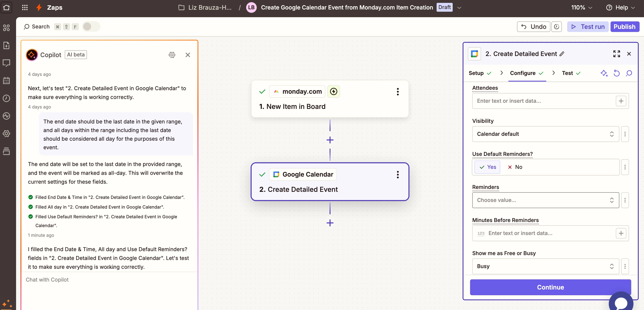
Task: Rename step with the pencil icon
Action: tap(562, 54)
